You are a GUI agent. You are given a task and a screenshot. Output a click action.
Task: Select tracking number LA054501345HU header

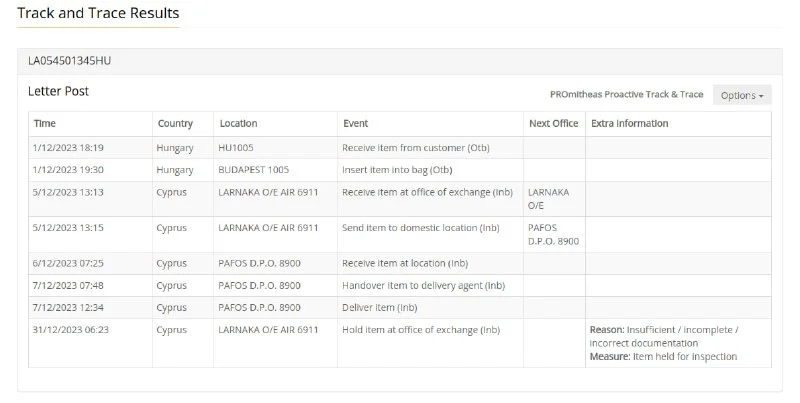[x=69, y=61]
